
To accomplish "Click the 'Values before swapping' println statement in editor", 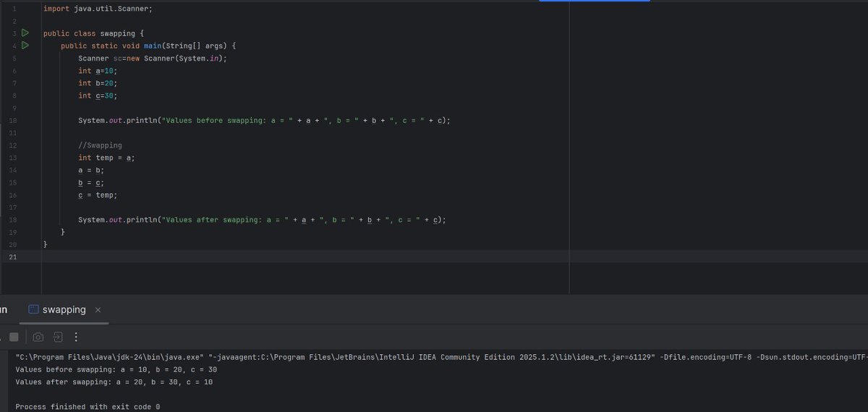I will click(x=264, y=120).
